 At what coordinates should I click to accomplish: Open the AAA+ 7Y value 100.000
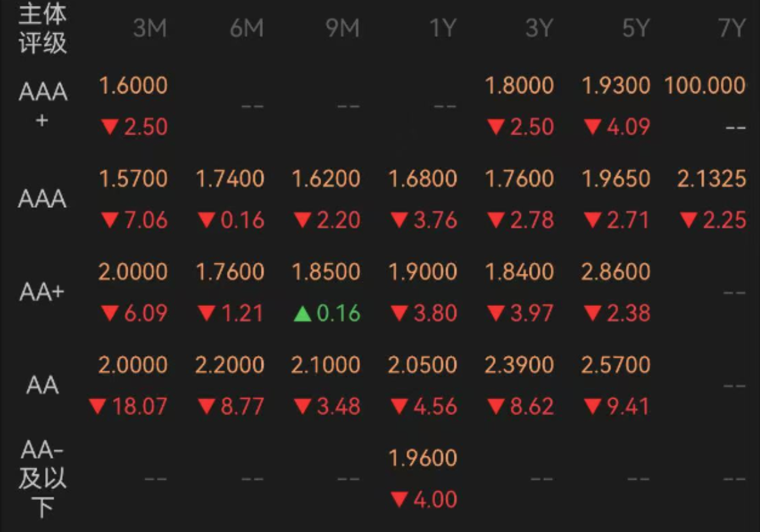point(705,86)
